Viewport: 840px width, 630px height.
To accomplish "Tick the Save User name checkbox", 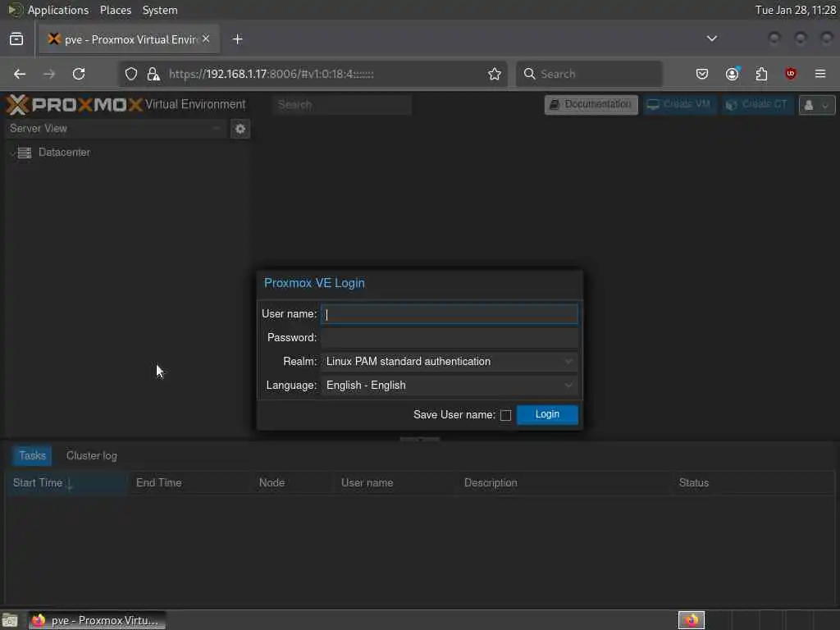I will point(505,415).
